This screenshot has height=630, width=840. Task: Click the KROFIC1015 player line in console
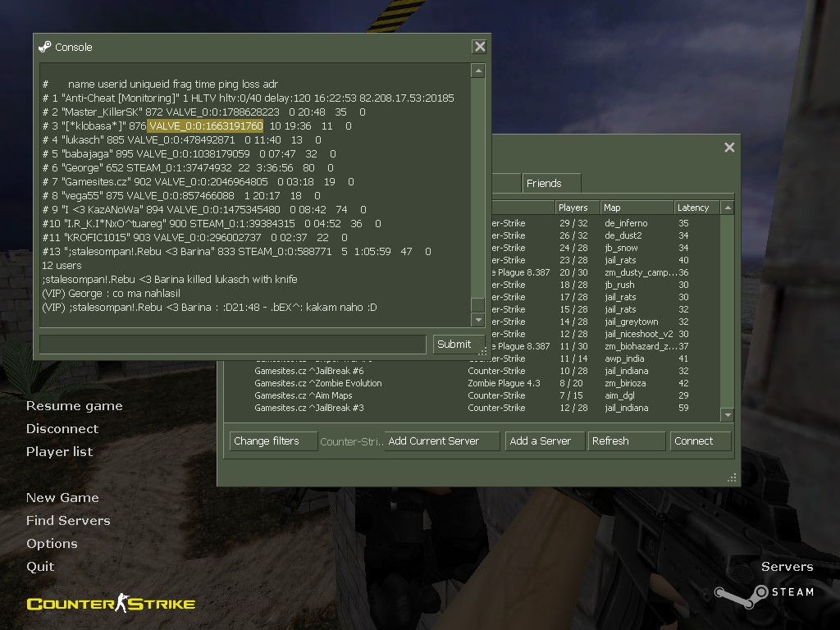pyautogui.click(x=194, y=237)
